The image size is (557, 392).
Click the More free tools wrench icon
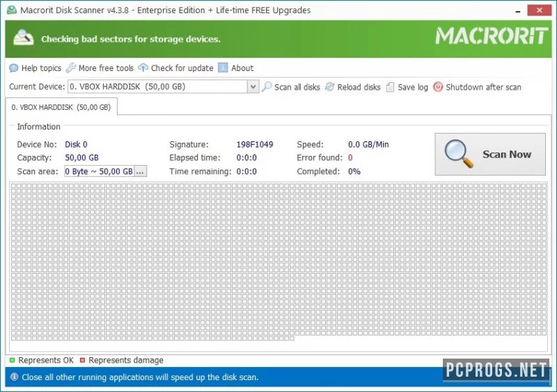tap(71, 68)
